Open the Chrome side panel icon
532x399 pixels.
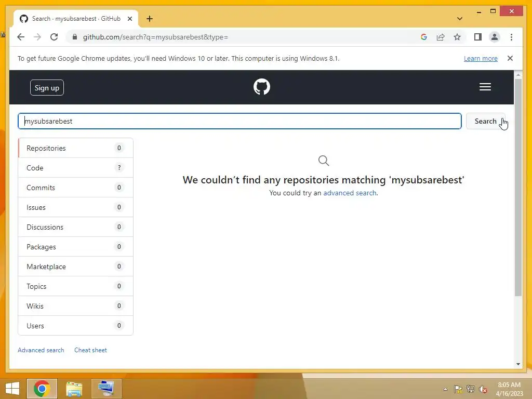tap(478, 37)
